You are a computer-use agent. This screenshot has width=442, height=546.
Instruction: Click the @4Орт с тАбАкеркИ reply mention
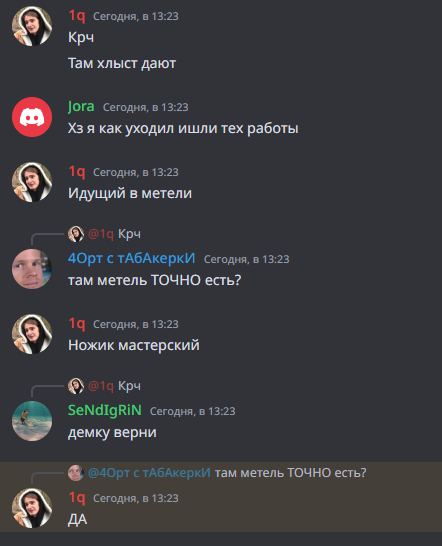(149, 473)
